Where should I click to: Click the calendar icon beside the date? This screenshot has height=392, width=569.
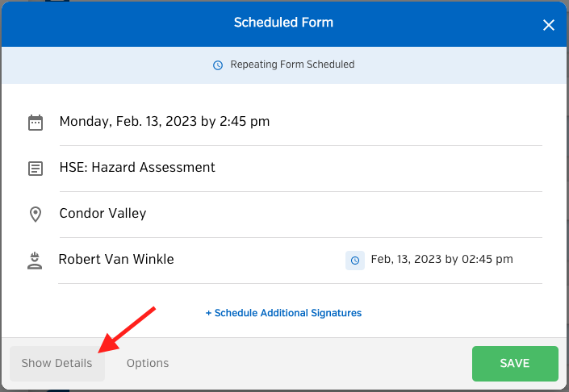coord(36,123)
